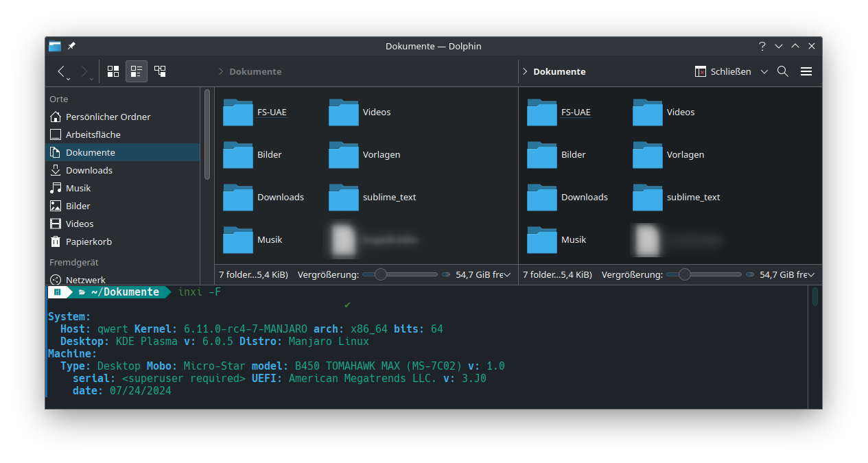
Task: Open forward button history dropdown arrow
Action: 92,79
